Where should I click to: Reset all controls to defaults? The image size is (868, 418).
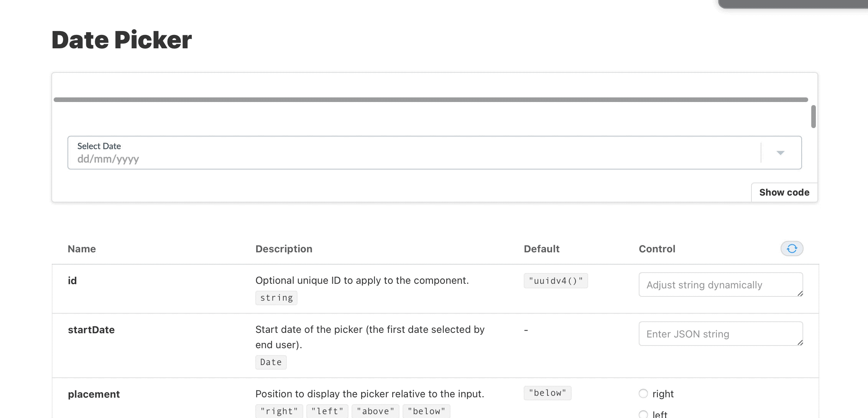(x=792, y=248)
